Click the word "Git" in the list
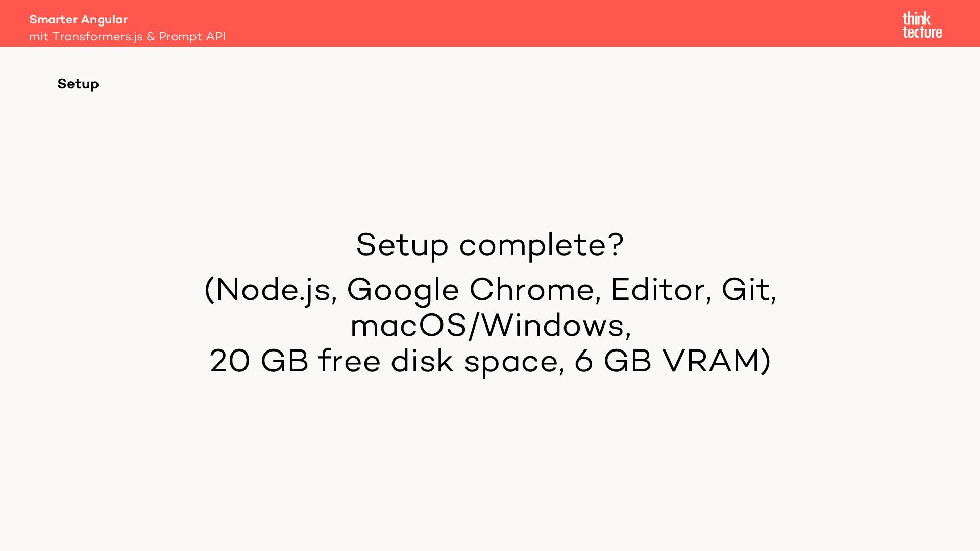 tap(746, 289)
